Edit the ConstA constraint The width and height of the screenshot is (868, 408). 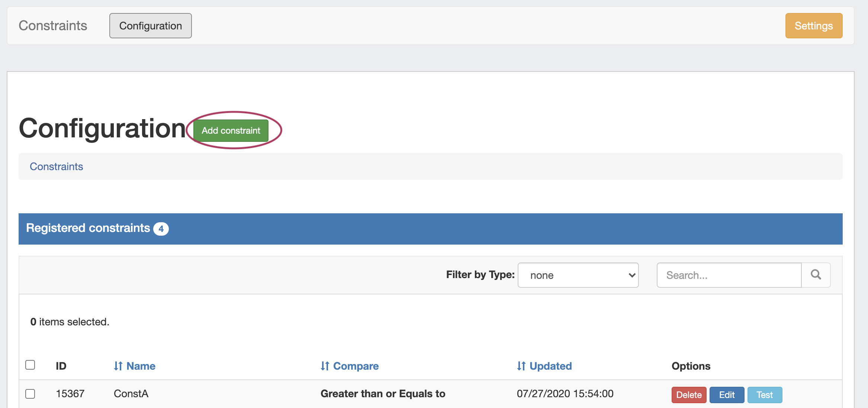(727, 395)
